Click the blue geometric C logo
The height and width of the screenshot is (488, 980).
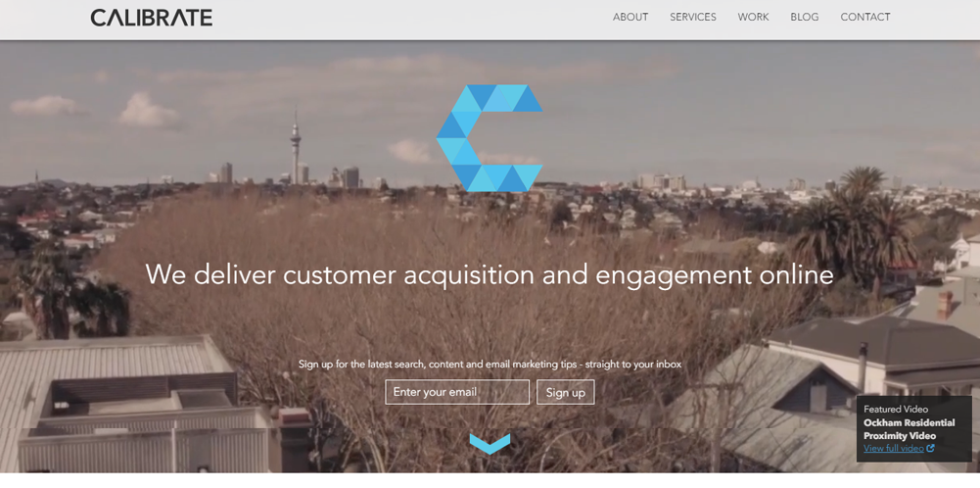(490, 138)
